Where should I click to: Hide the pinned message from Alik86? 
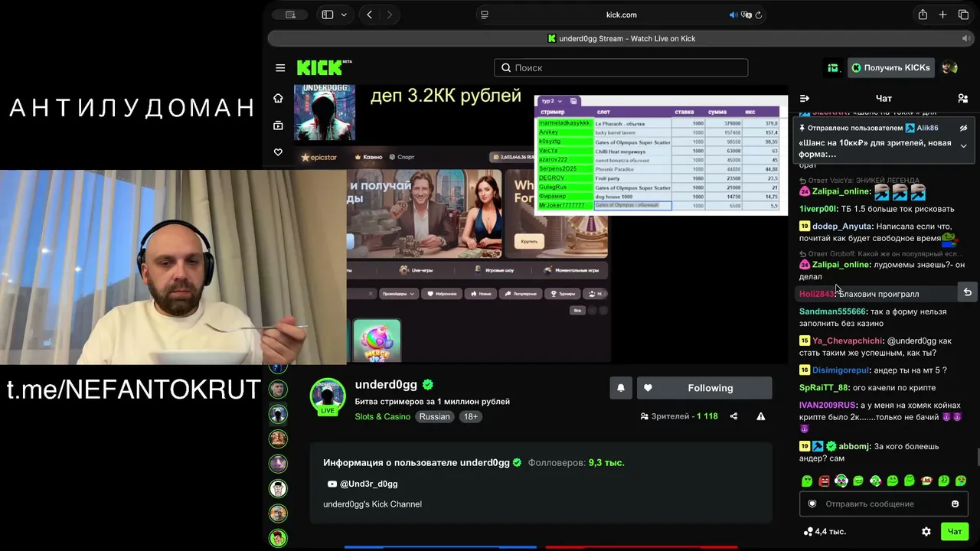964,128
